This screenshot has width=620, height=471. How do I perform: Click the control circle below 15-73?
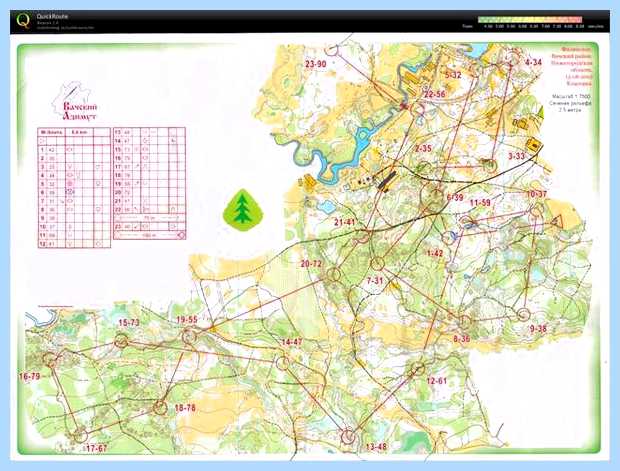(x=121, y=341)
